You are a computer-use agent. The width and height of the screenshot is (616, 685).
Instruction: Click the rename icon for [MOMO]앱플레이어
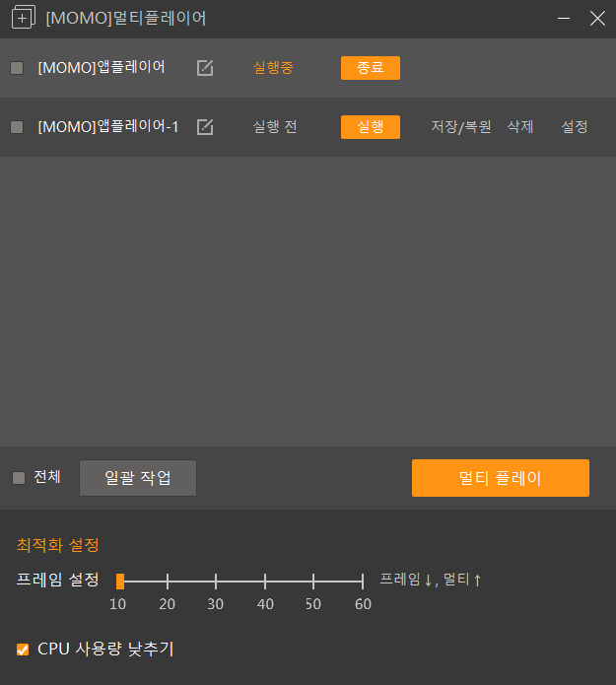tap(205, 68)
